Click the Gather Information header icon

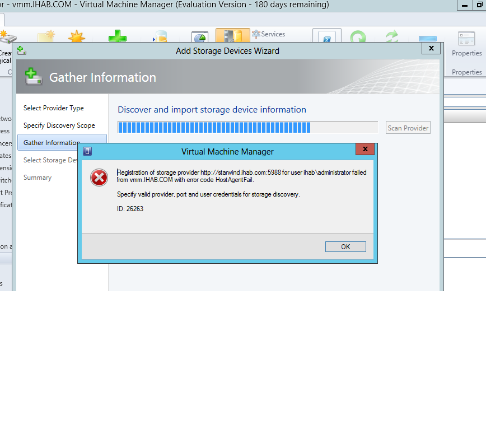pos(34,77)
